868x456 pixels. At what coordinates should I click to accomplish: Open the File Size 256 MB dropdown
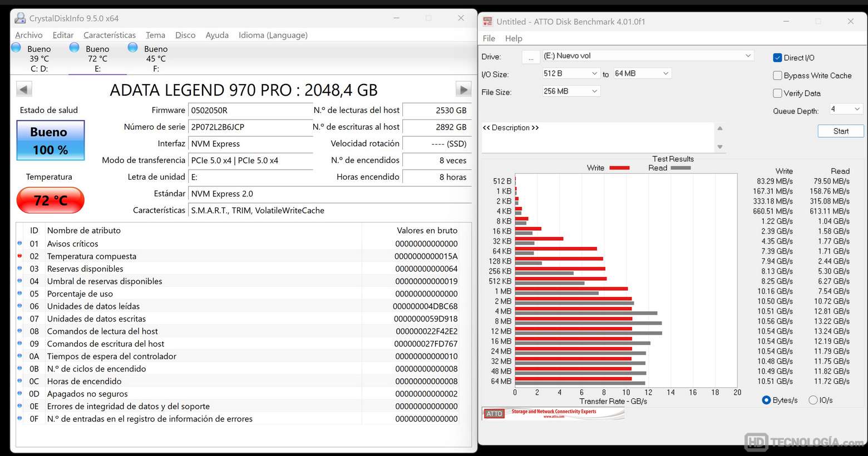(571, 91)
